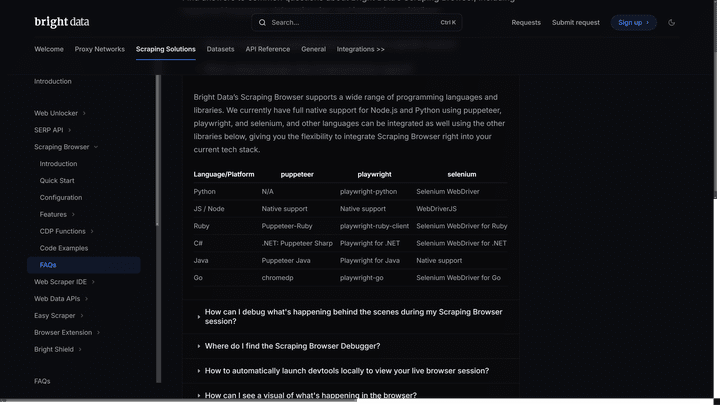Click the search magnifier icon

tap(262, 22)
